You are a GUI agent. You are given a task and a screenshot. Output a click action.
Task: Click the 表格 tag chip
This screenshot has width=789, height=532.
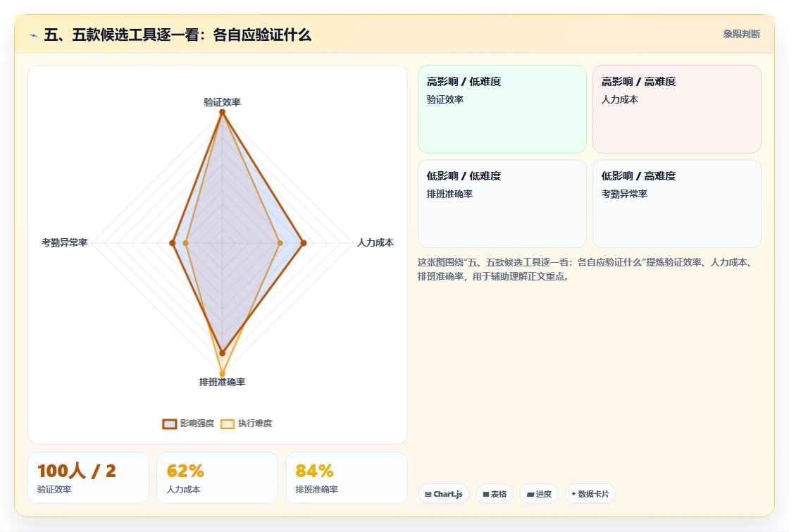pyautogui.click(x=494, y=494)
